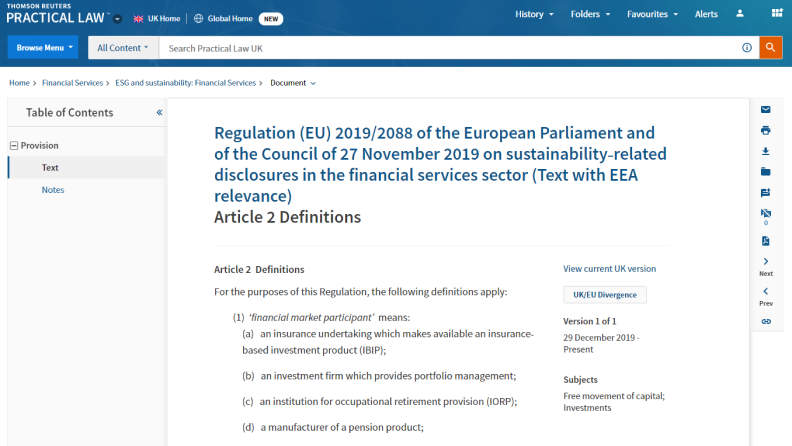Screen dimensions: 792x446
Task: Click the '29 December 2019 - Present' text
Action: tap(601, 343)
